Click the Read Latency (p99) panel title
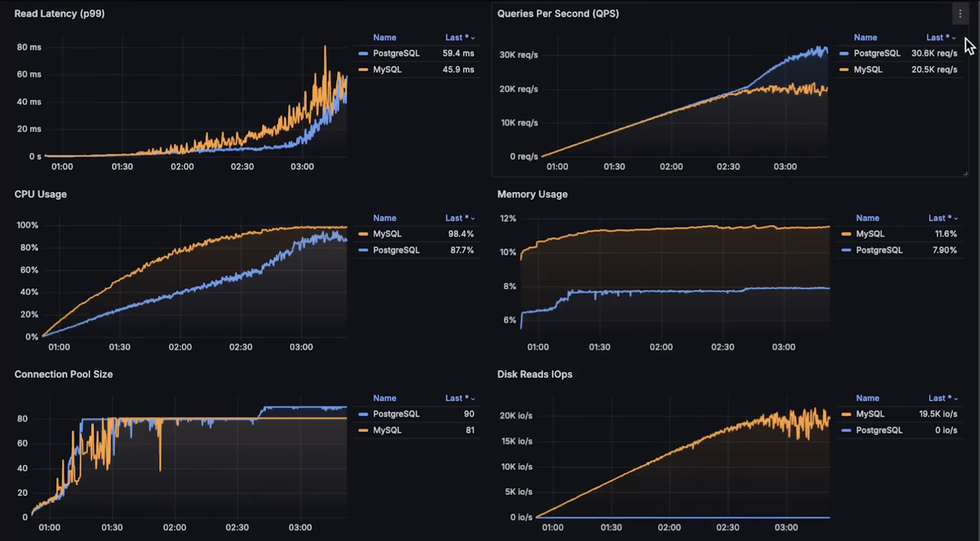This screenshot has height=541, width=980. point(59,14)
